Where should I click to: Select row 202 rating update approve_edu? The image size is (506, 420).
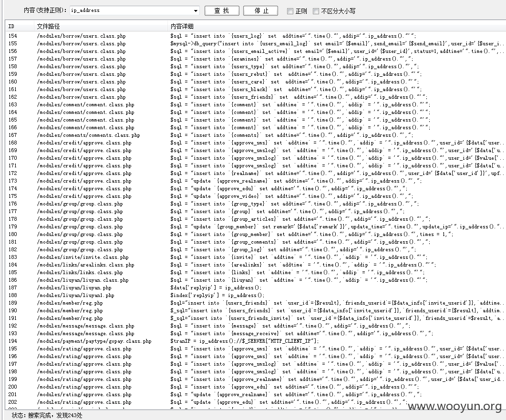[x=289, y=402]
